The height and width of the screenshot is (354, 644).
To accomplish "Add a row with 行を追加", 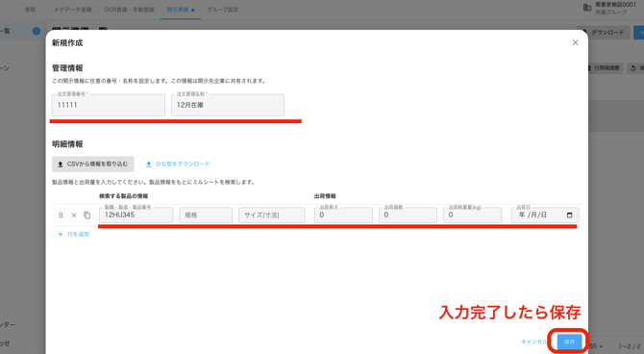I will point(73,234).
